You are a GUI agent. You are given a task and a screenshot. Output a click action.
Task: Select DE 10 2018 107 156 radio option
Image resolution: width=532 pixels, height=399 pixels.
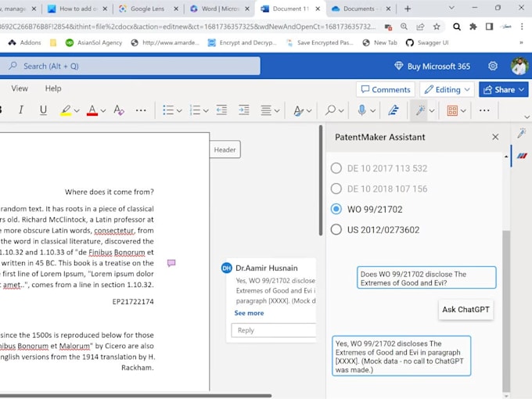click(x=336, y=189)
